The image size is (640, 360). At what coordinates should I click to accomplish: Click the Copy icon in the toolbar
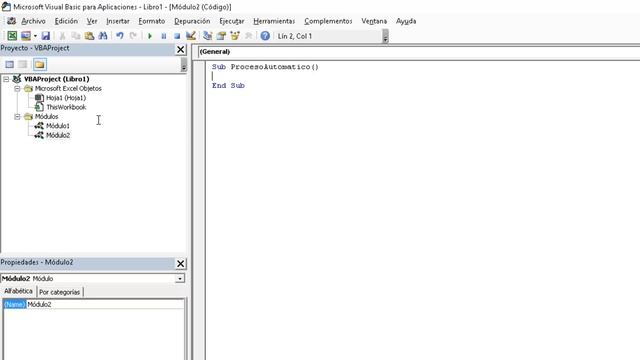click(x=76, y=36)
